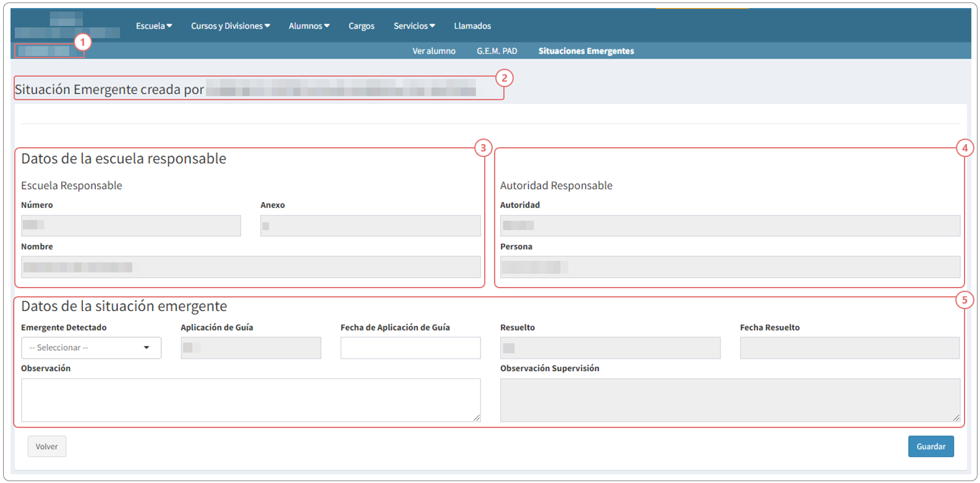The width and height of the screenshot is (980, 483).
Task: Click the school Nombre field
Action: 251,267
